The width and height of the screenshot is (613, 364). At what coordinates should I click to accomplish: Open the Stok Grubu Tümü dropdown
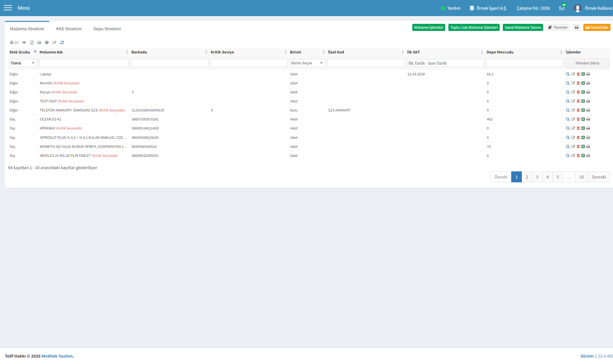click(x=23, y=63)
